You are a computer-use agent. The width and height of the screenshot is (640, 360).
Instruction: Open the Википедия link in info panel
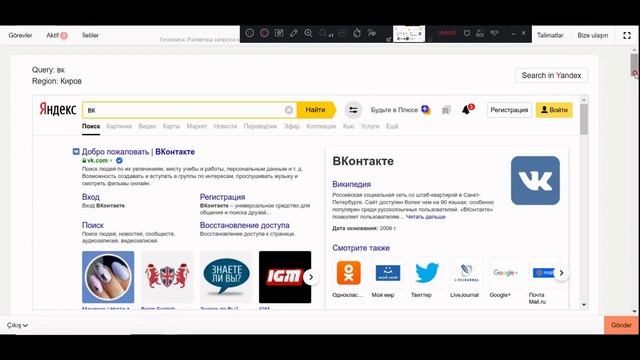click(x=351, y=184)
